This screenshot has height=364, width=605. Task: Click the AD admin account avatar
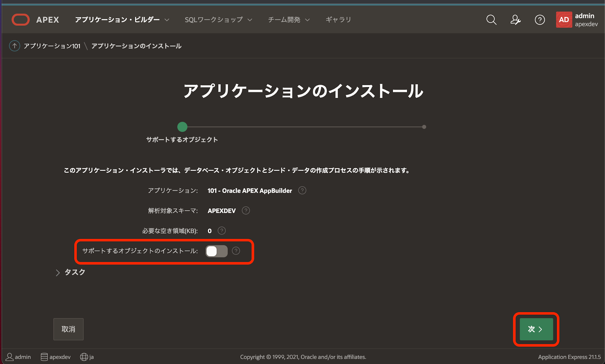(564, 20)
